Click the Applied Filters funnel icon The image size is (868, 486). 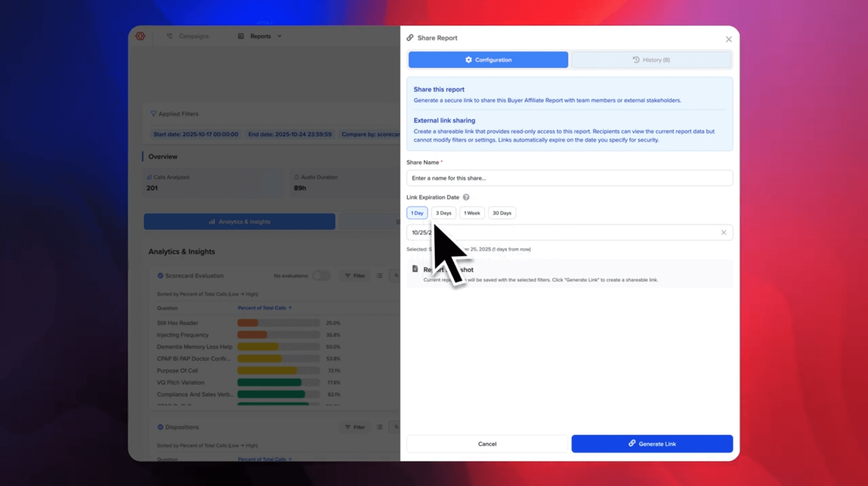coord(153,114)
